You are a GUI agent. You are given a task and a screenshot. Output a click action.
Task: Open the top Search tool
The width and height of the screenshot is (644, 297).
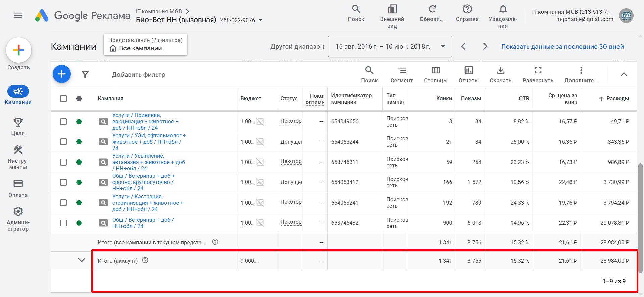tap(356, 13)
